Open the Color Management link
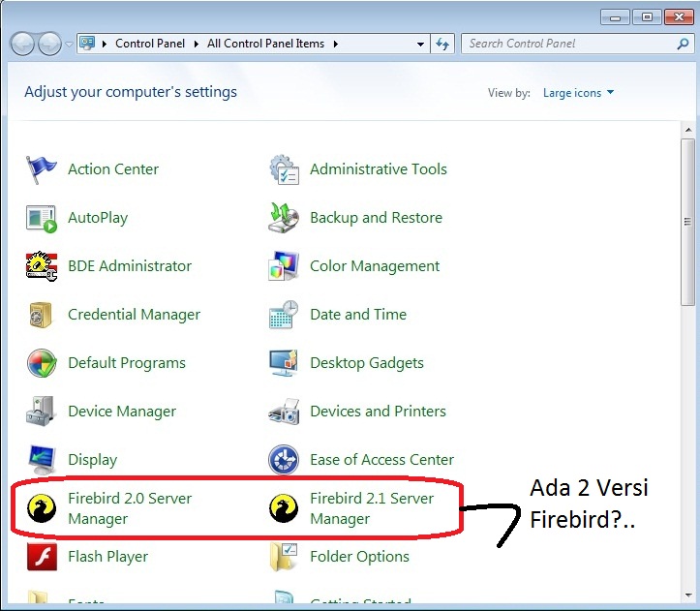The width and height of the screenshot is (700, 611). pyautogui.click(x=375, y=266)
